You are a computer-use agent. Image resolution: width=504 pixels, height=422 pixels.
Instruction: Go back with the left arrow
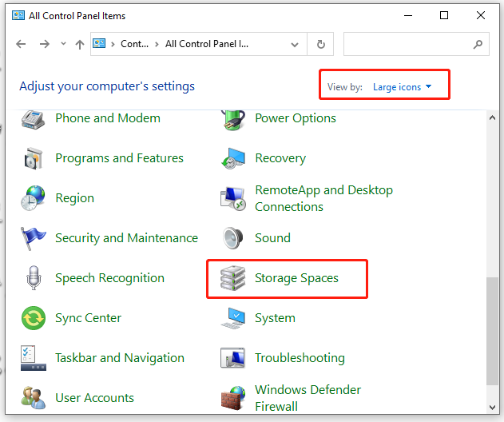(21, 44)
